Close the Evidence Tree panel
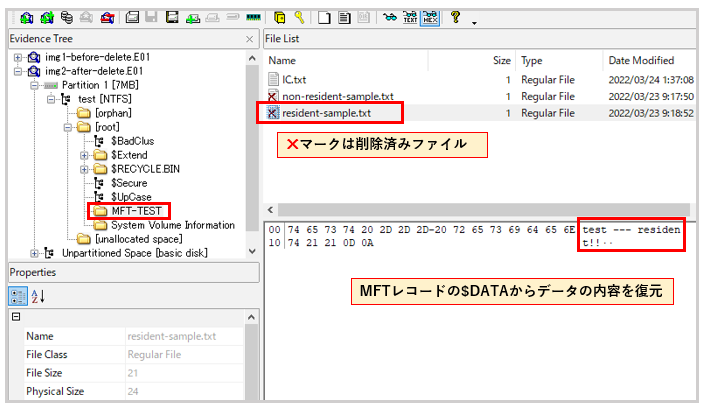Image resolution: width=702 pixels, height=409 pixels. point(250,39)
